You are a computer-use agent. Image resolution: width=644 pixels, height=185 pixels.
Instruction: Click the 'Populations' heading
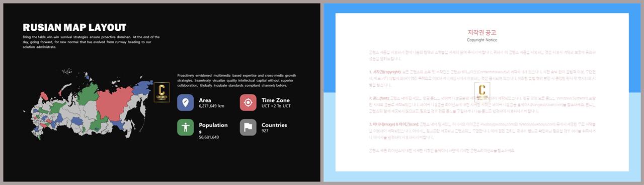pos(213,128)
